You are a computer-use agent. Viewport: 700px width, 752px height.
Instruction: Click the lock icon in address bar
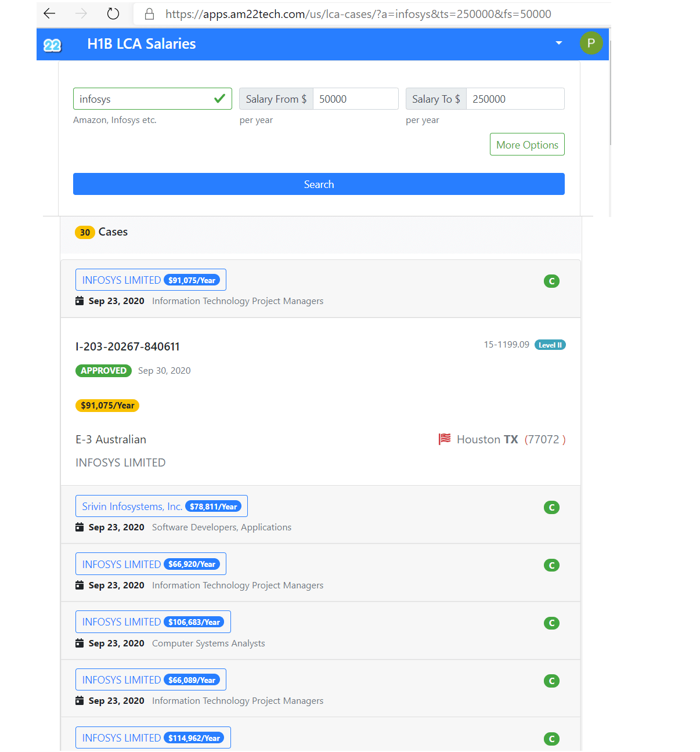tap(149, 14)
